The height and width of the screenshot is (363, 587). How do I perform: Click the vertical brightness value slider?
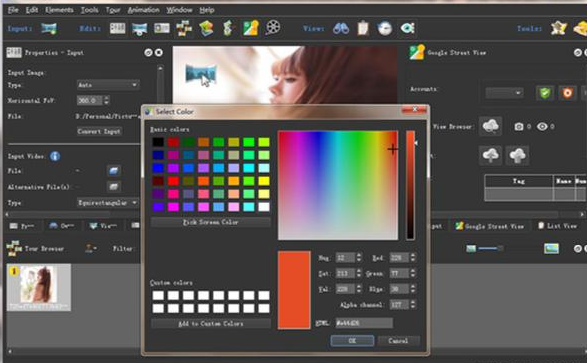pos(410,185)
